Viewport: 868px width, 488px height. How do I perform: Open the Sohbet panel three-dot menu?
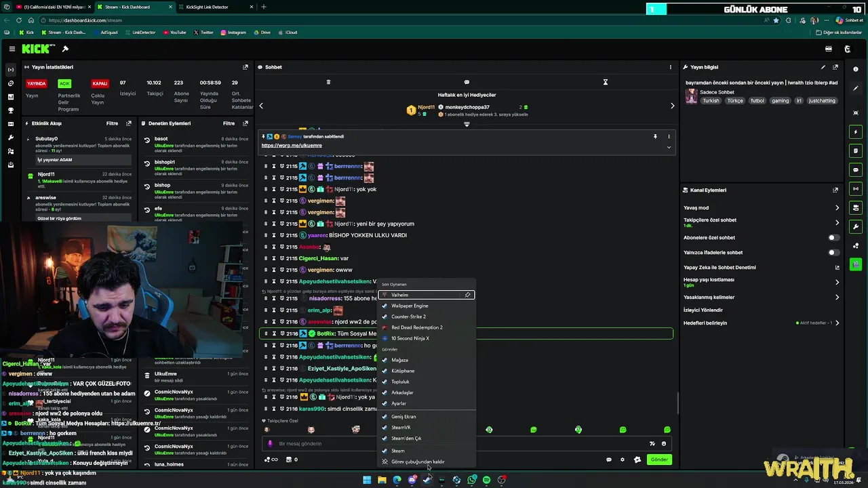tap(671, 67)
